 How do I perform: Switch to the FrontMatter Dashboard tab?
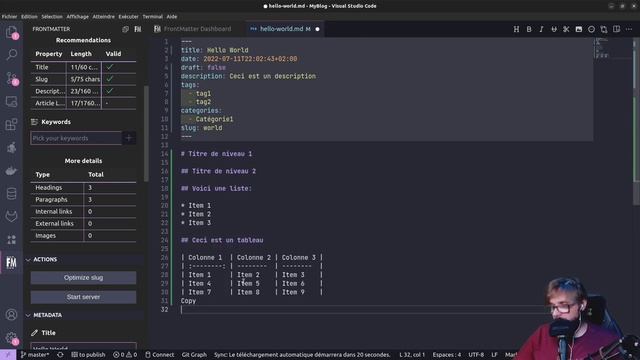click(x=197, y=29)
